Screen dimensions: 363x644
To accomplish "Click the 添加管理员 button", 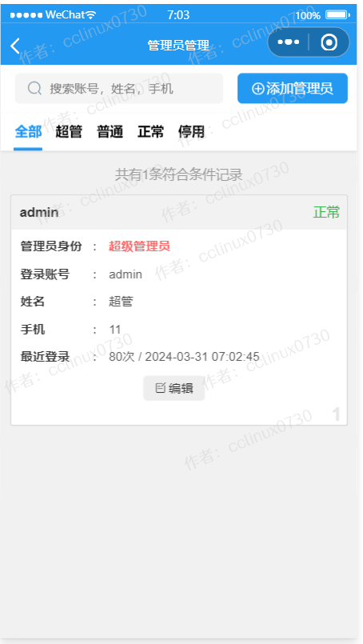I will click(293, 88).
